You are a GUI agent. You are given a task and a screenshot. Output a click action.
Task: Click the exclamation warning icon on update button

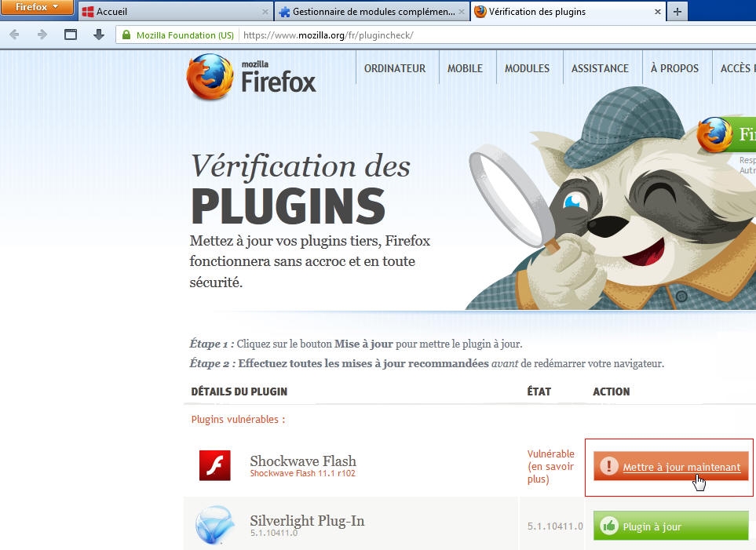[x=609, y=466]
